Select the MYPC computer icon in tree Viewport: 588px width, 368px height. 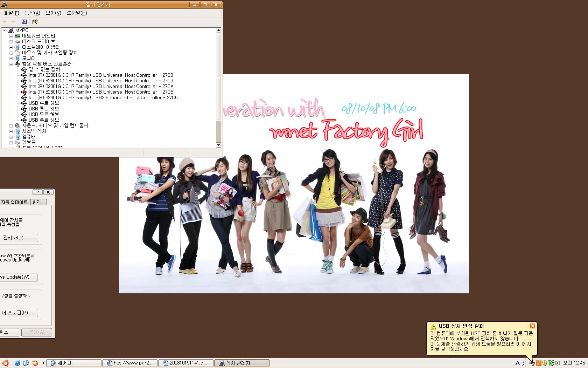click(11, 30)
